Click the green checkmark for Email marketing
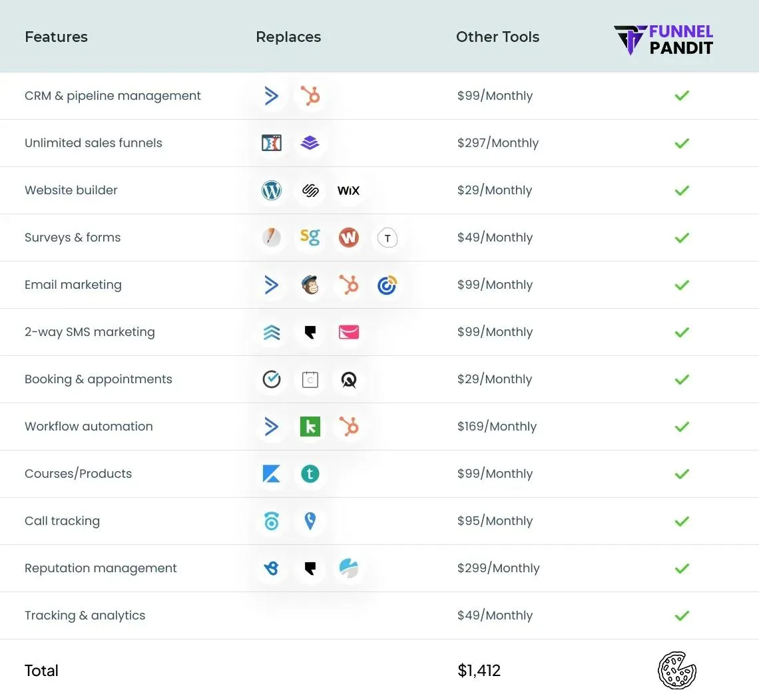The width and height of the screenshot is (759, 700). [681, 285]
